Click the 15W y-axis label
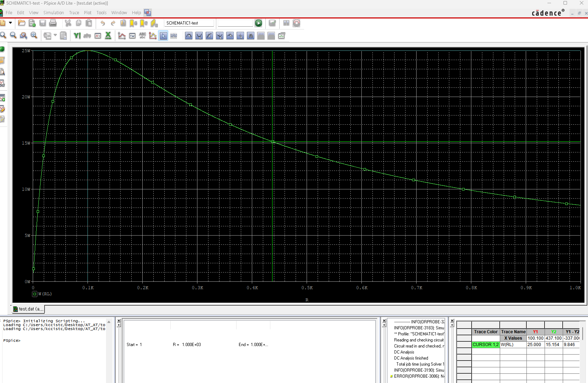The width and height of the screenshot is (588, 383). coord(26,143)
